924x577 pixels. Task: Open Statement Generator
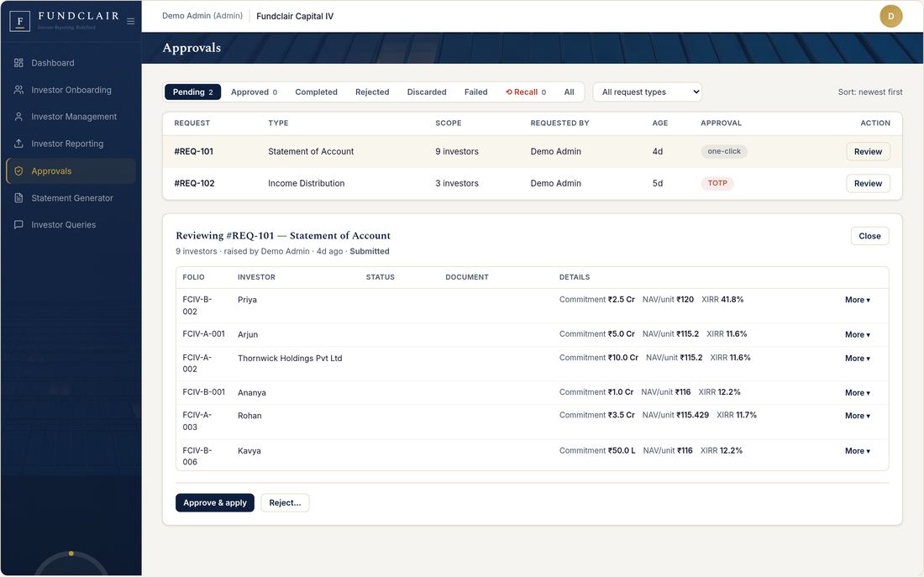(71, 198)
